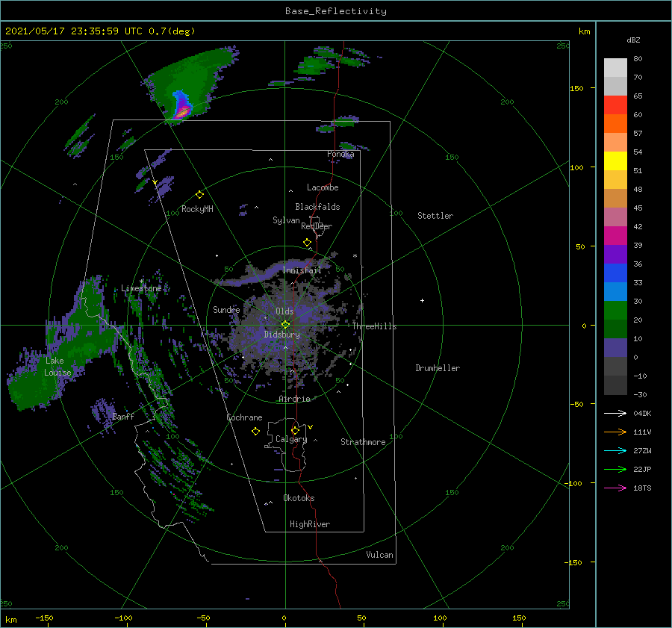Click the Calgary city label
Viewport: 672px width, 628px height.
click(291, 439)
